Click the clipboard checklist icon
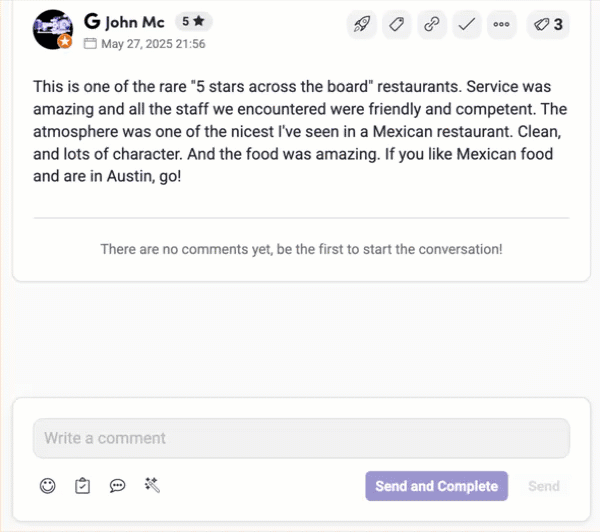The image size is (600, 532). 82,486
